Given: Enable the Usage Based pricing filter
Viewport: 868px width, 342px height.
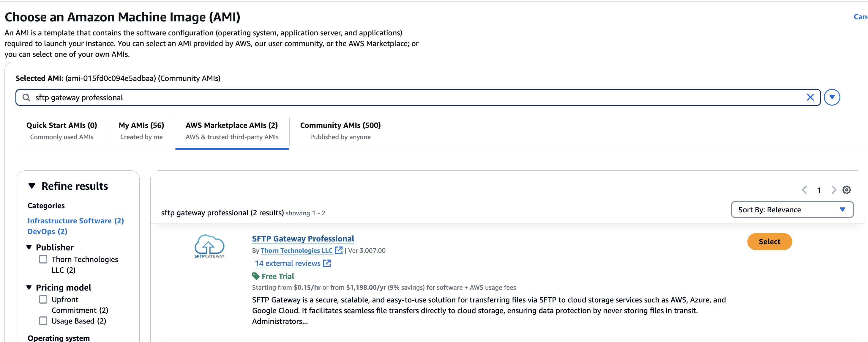Looking at the screenshot, I should (43, 321).
